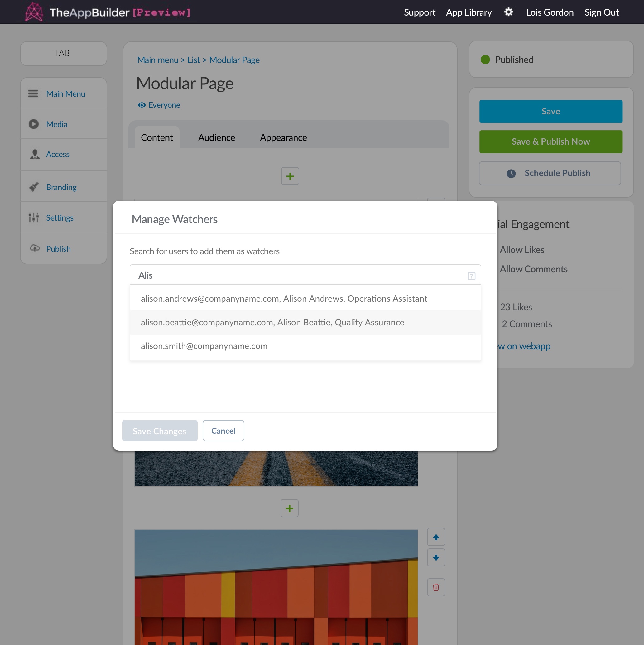
Task: Click Save Changes button
Action: point(159,430)
